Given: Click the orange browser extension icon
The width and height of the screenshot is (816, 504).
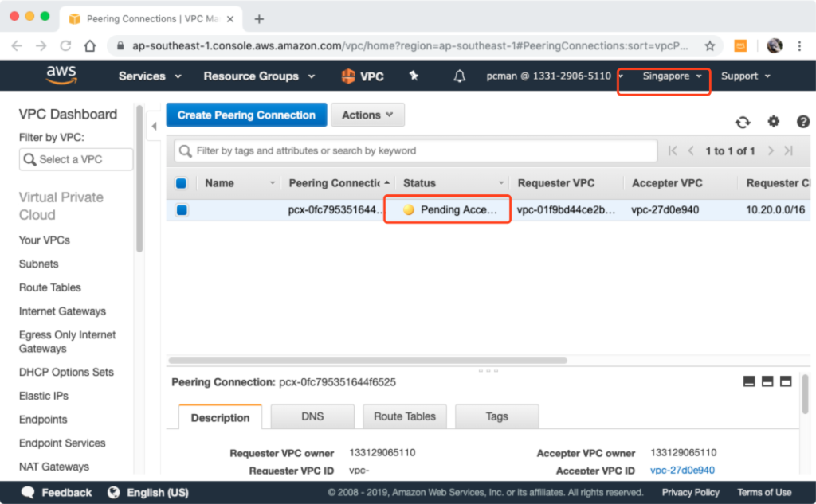Looking at the screenshot, I should [740, 45].
